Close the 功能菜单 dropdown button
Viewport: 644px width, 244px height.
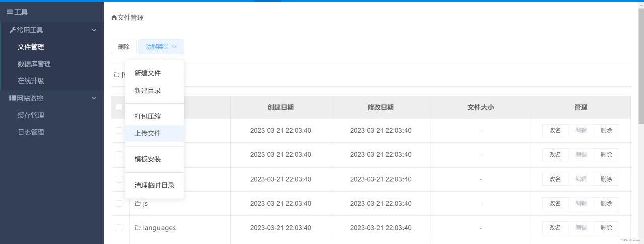161,47
